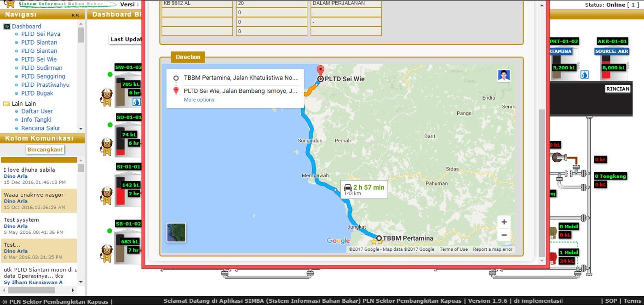Open the SOP link in footer

(611, 301)
